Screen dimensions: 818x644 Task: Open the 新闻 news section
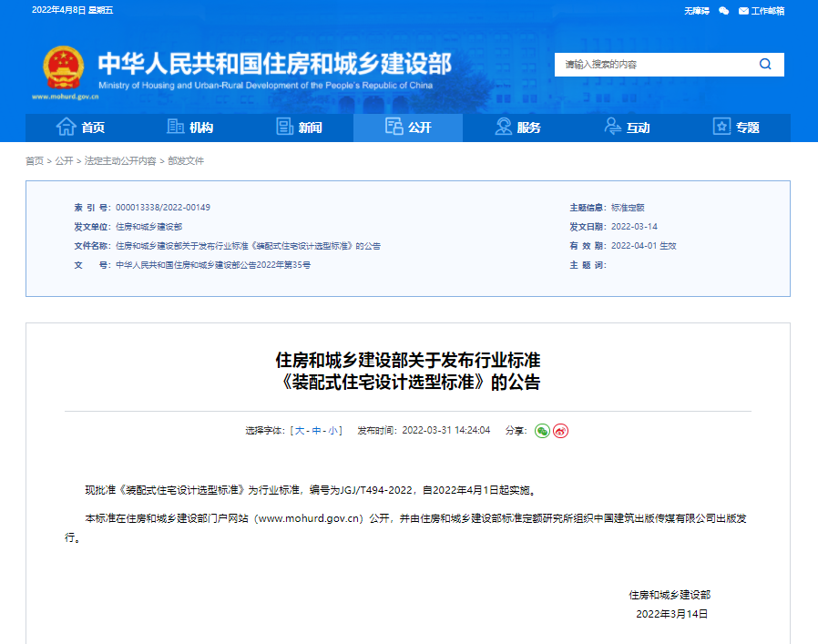point(299,128)
